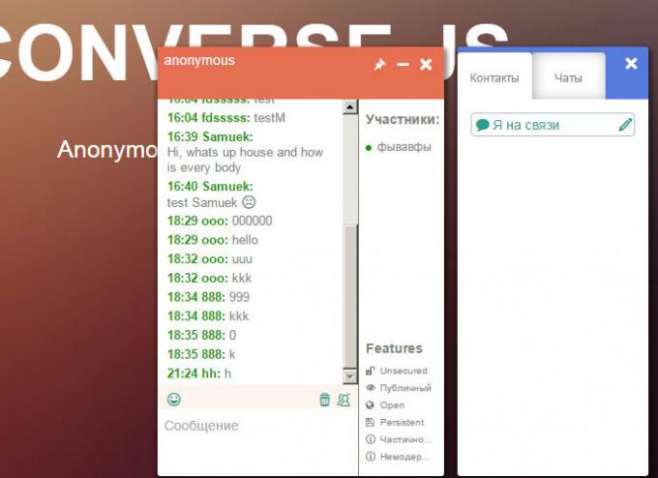The width and height of the screenshot is (658, 478).
Task: Click the Open feature label
Action: pyautogui.click(x=392, y=405)
